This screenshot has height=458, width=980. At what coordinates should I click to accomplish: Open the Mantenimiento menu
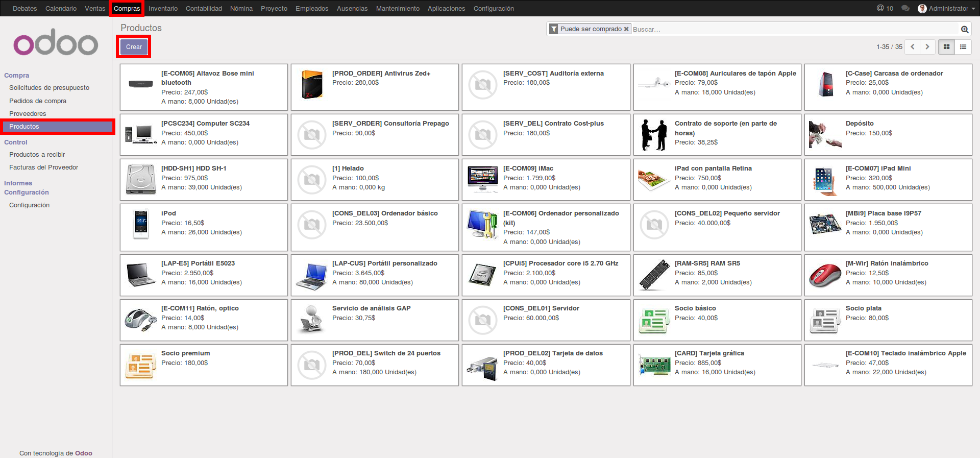tap(398, 9)
